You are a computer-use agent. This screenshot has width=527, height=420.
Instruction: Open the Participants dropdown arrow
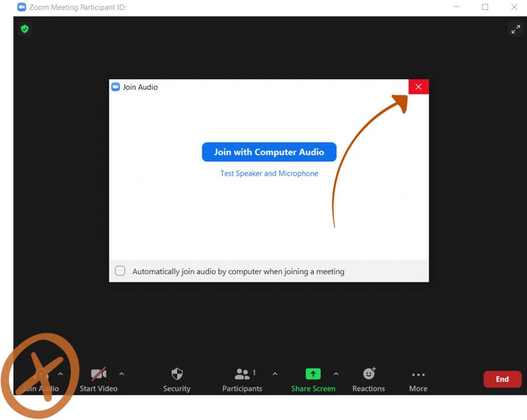click(x=275, y=374)
